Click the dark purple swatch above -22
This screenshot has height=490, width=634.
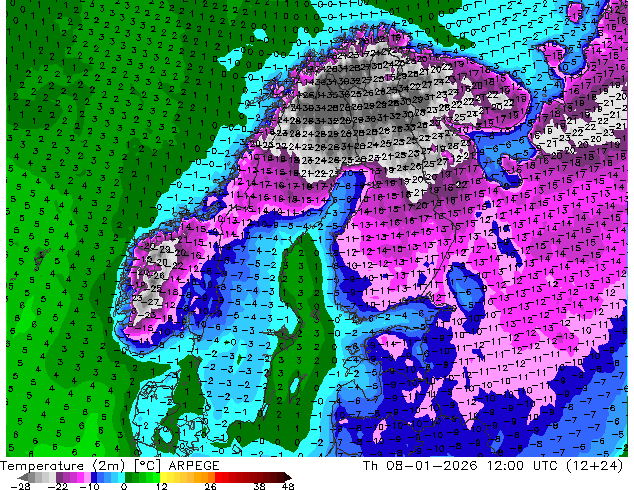click(x=59, y=477)
